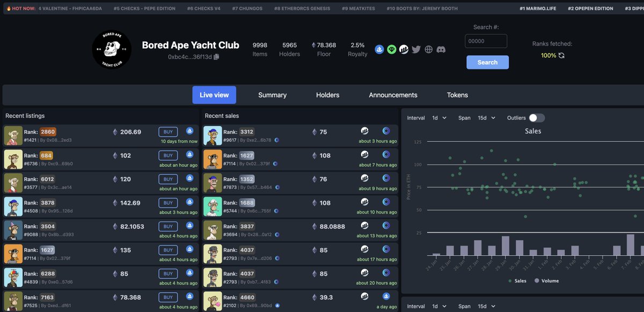Image resolution: width=644 pixels, height=312 pixels.
Task: Click BUY for the 82.1053 ETH listing
Action: [x=168, y=226]
